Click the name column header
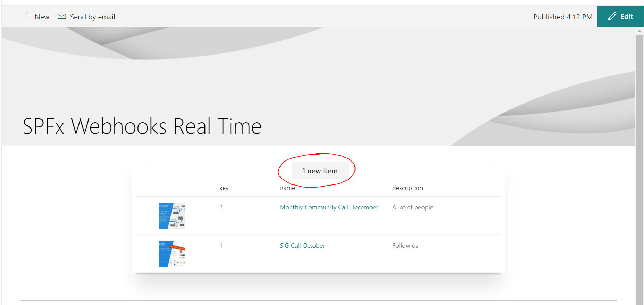644x305 pixels. coord(287,188)
